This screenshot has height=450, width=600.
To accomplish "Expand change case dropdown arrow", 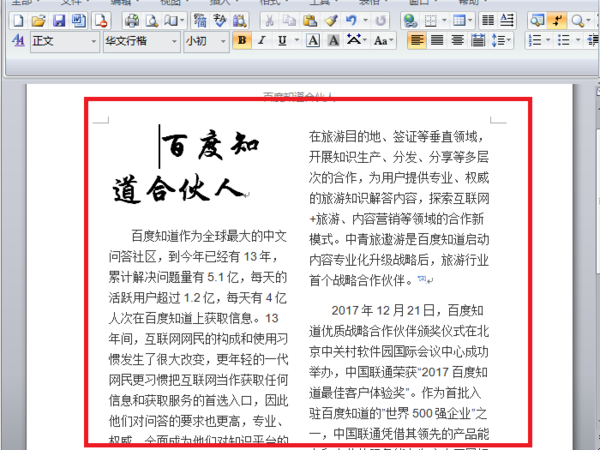I will click(x=392, y=40).
